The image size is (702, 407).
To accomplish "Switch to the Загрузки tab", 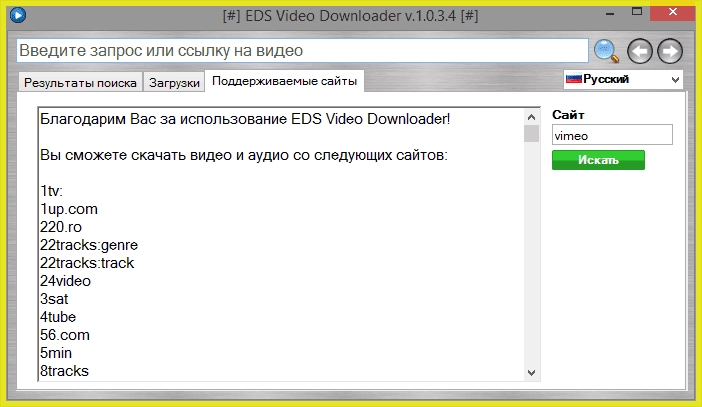I will [x=174, y=82].
